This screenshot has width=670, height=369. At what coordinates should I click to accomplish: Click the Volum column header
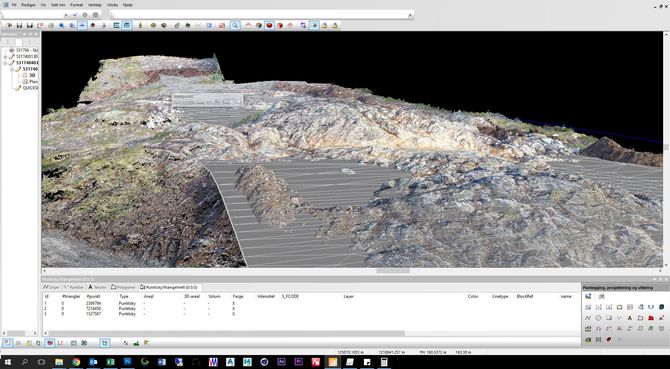[x=214, y=296]
